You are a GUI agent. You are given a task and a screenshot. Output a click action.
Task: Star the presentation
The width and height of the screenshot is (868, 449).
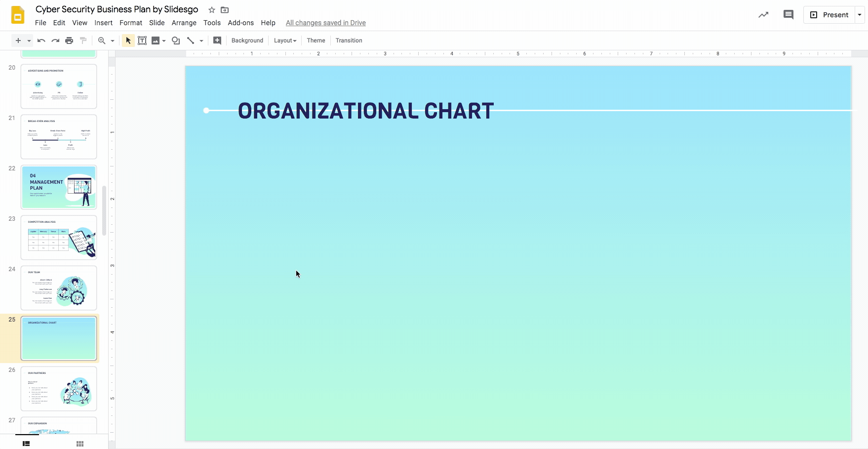tap(211, 9)
